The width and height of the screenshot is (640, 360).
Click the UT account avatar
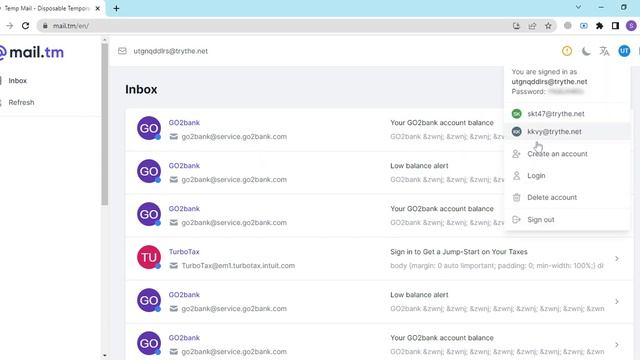pyautogui.click(x=624, y=51)
